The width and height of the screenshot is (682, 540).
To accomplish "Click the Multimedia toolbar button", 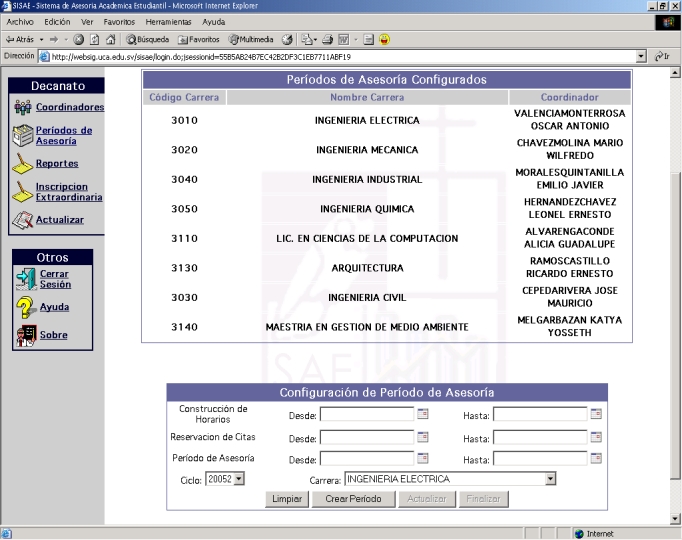I will 251,40.
